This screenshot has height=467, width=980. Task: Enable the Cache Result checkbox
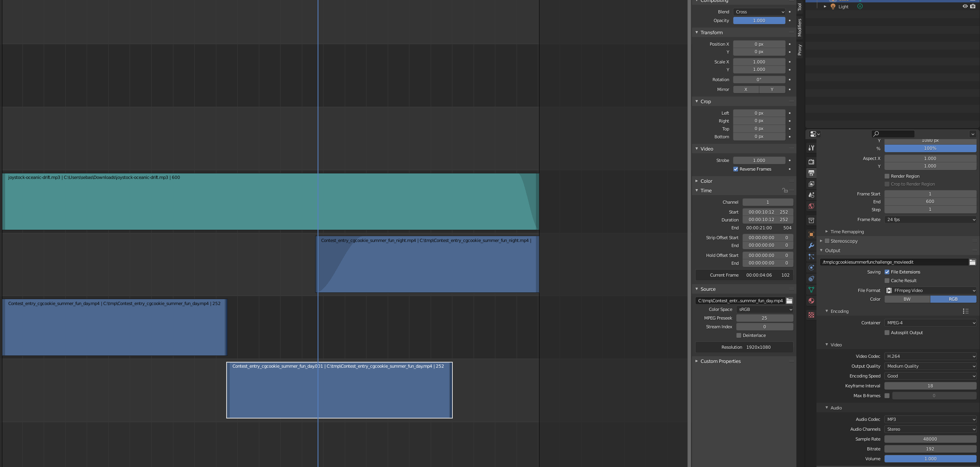pyautogui.click(x=887, y=281)
